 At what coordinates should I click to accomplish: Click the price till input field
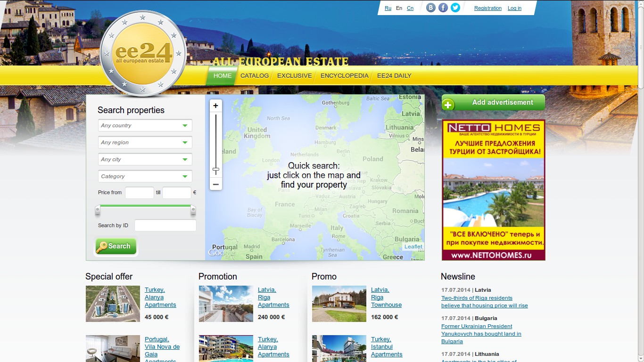177,193
